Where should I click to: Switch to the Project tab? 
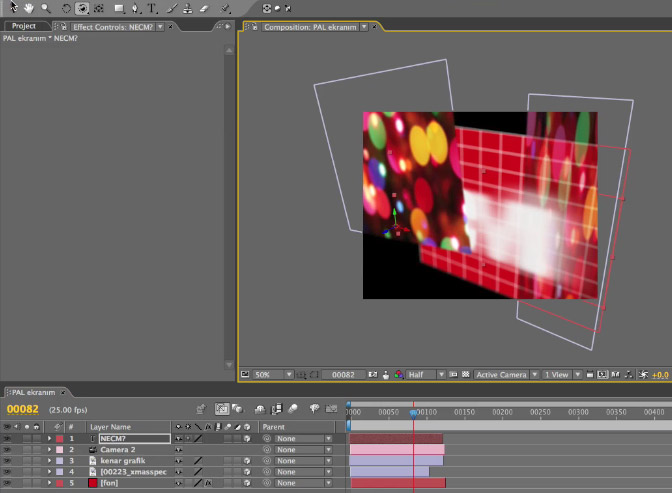(x=24, y=26)
